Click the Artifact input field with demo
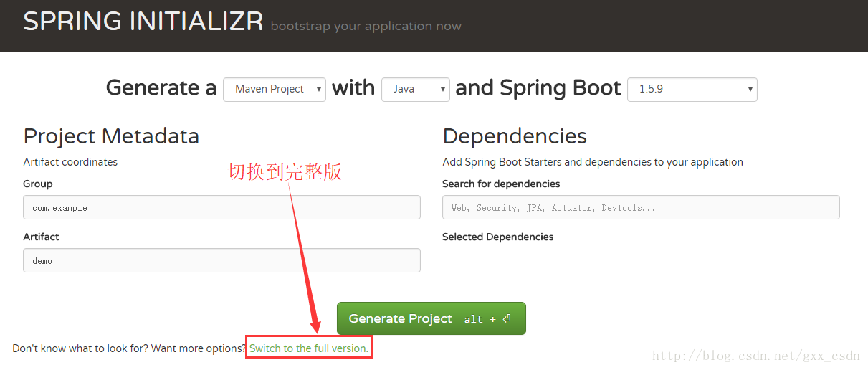Viewport: 868px width, 370px height. pyautogui.click(x=221, y=260)
